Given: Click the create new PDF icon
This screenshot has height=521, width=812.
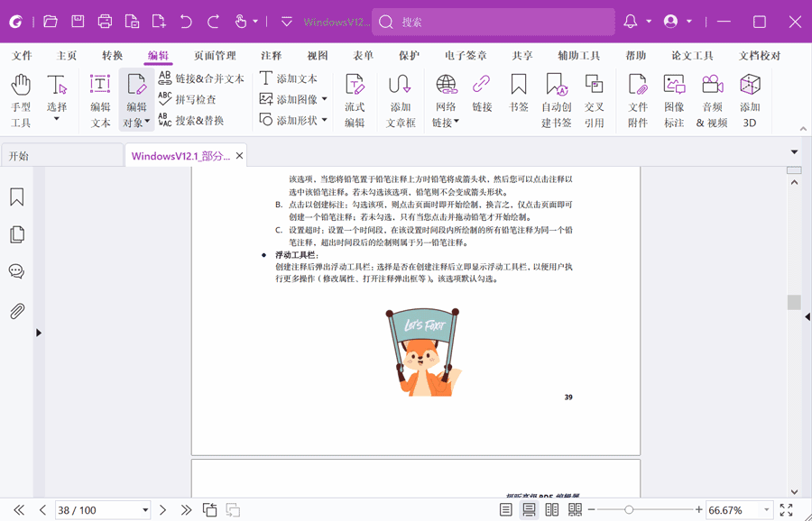Looking at the screenshot, I should point(159,22).
